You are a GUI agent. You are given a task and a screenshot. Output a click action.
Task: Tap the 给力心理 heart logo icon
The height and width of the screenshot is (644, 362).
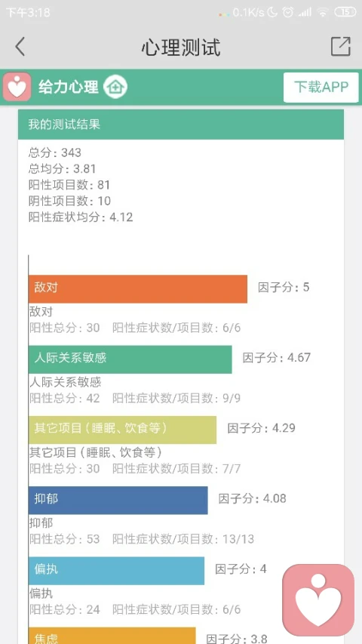coord(17,87)
